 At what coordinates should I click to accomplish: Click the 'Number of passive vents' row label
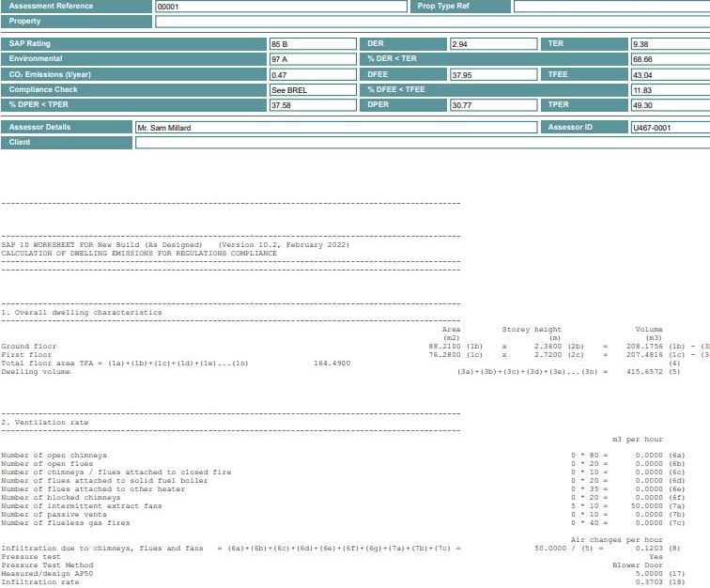54,515
